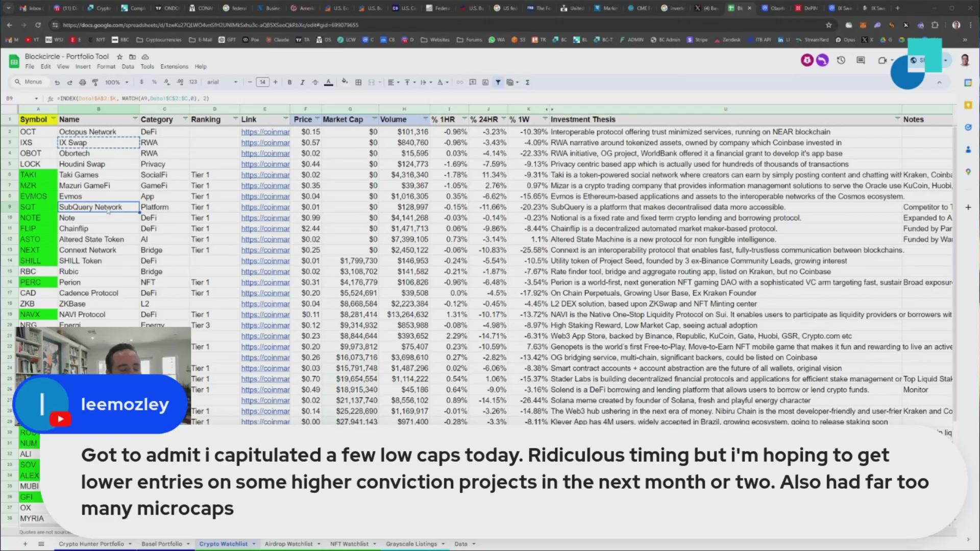Open the zoom 100% dropdown
The width and height of the screenshot is (980, 551).
click(116, 82)
